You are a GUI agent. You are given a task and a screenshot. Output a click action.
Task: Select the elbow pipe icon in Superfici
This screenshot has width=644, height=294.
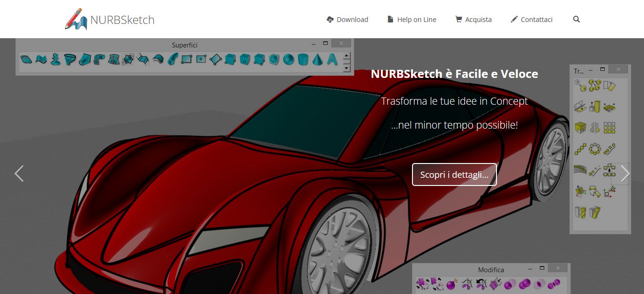pos(100,59)
